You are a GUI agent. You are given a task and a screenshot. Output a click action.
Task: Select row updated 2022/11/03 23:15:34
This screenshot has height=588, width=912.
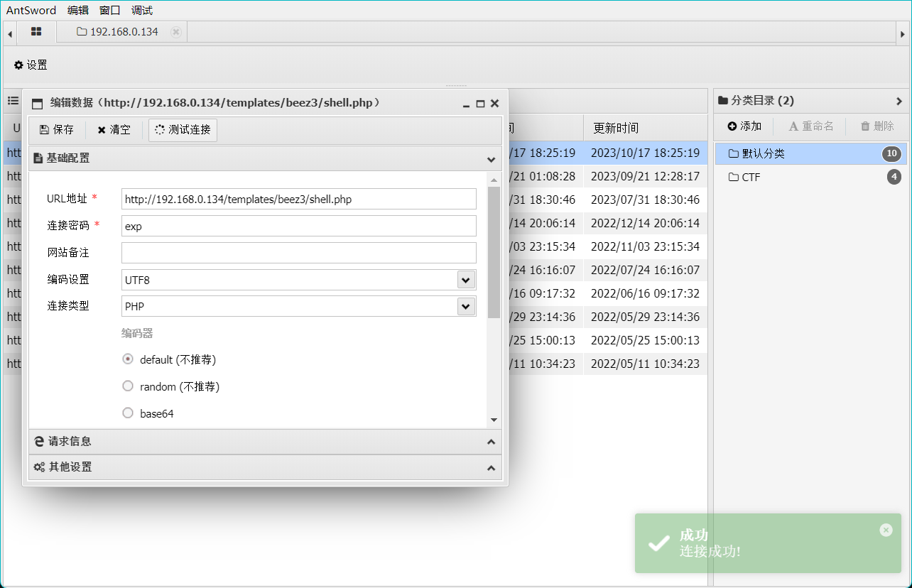coord(645,246)
